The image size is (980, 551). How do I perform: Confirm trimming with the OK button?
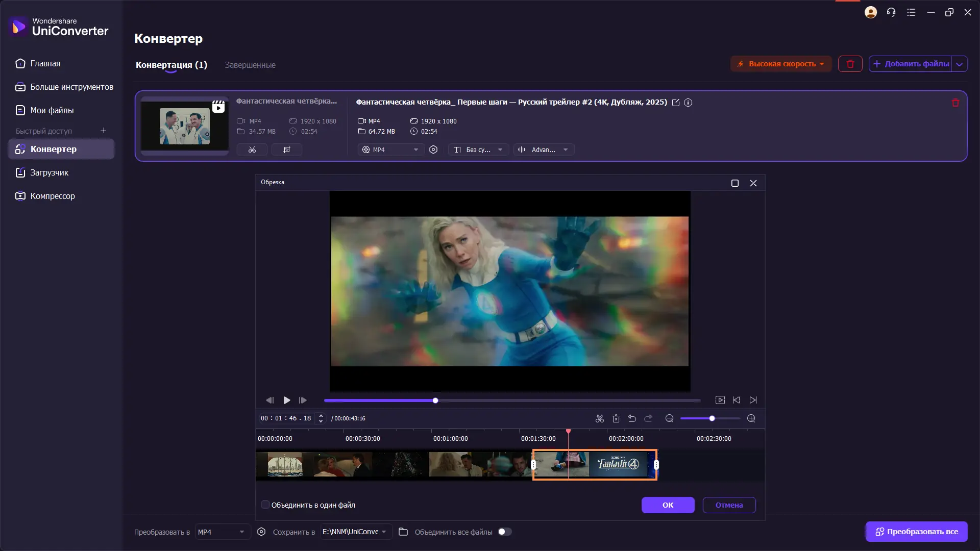coord(668,505)
